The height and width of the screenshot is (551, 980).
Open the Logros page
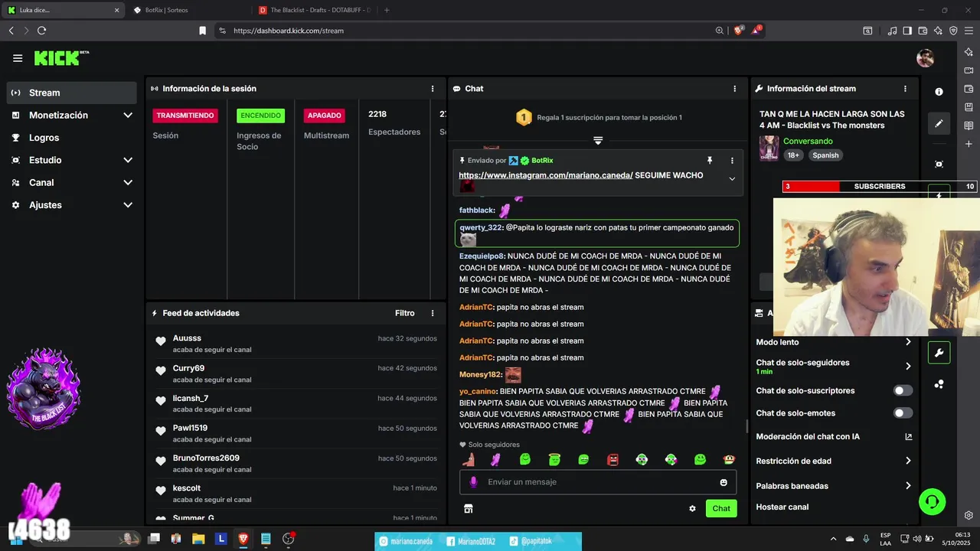[x=72, y=138]
